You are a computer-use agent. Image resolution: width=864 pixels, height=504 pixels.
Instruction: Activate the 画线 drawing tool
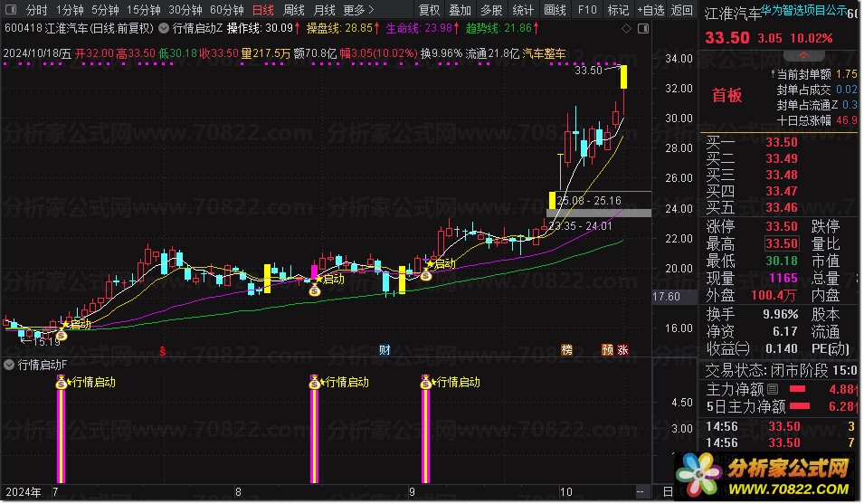555,10
